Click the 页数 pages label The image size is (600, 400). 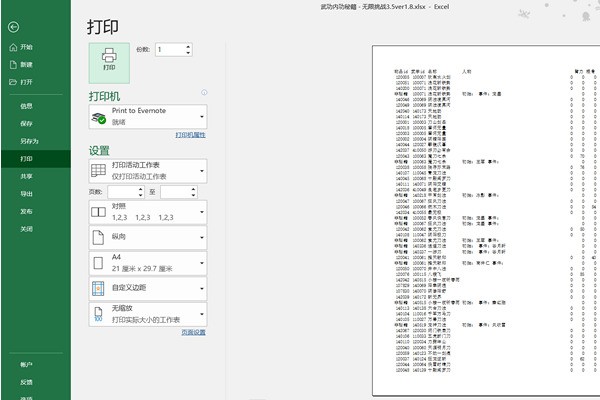click(95, 192)
